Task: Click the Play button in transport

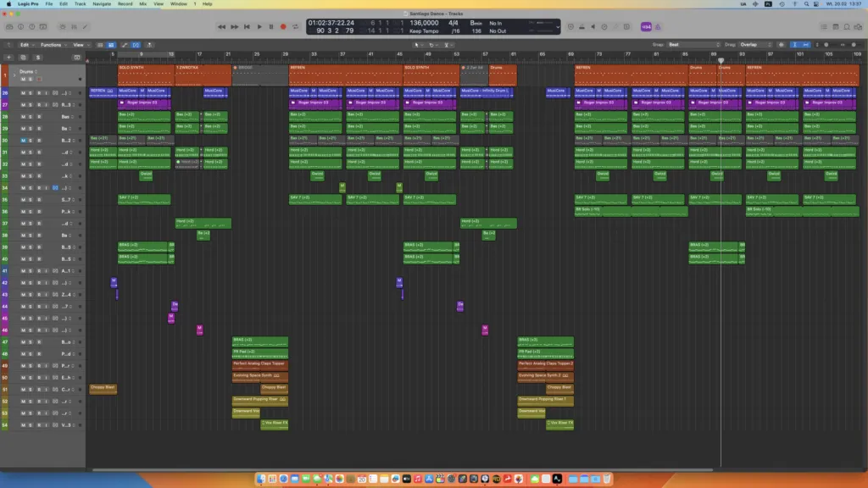Action: pos(259,27)
